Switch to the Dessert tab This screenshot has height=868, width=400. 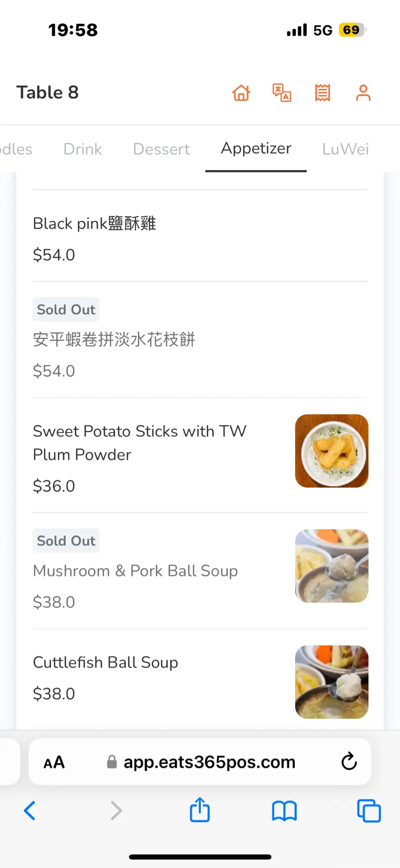tap(161, 149)
